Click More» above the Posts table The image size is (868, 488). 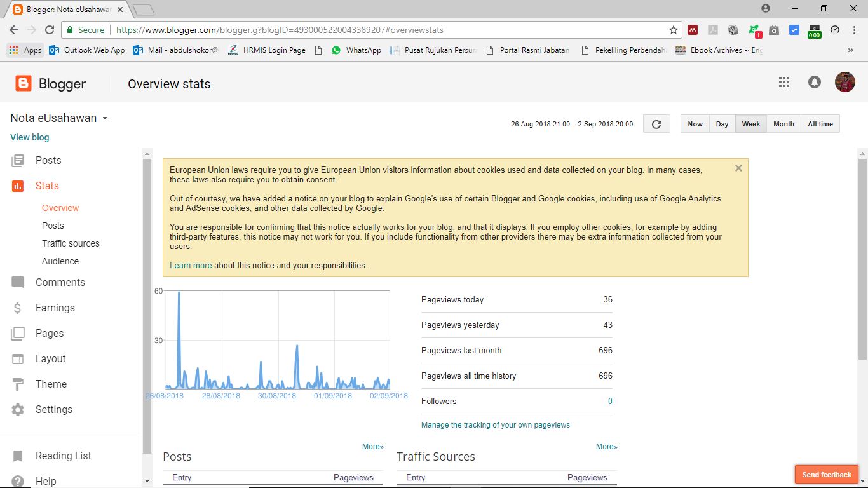tap(373, 447)
